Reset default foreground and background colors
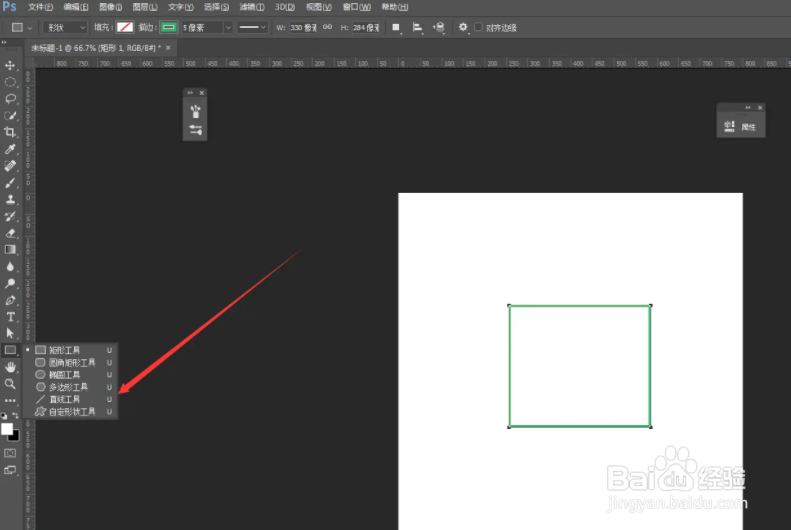This screenshot has height=530, width=791. (x=5, y=416)
